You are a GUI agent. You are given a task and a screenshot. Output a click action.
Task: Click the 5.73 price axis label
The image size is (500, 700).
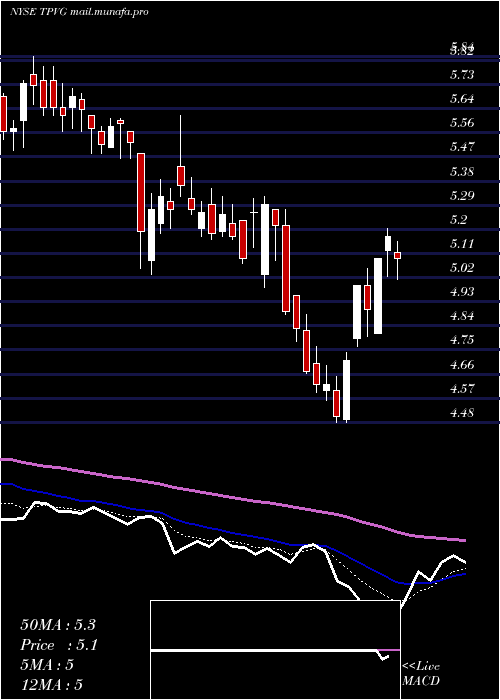[462, 75]
